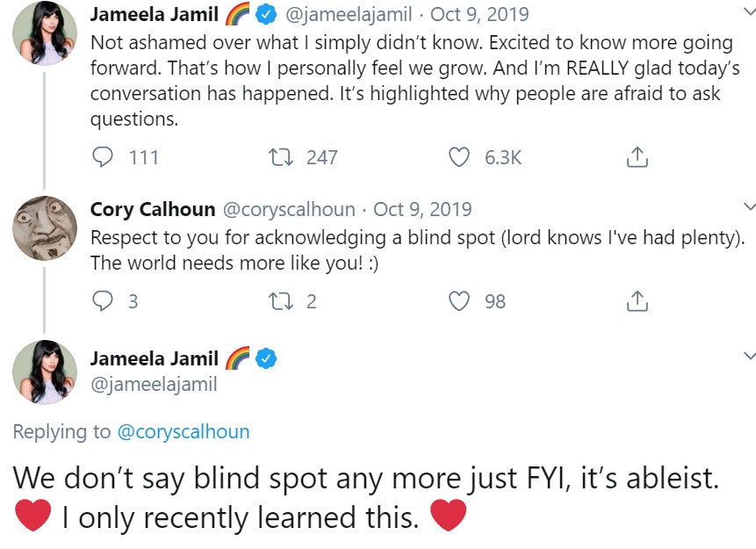Open options chevron on the bottom reply tweet
This screenshot has height=549, width=756.
(749, 356)
